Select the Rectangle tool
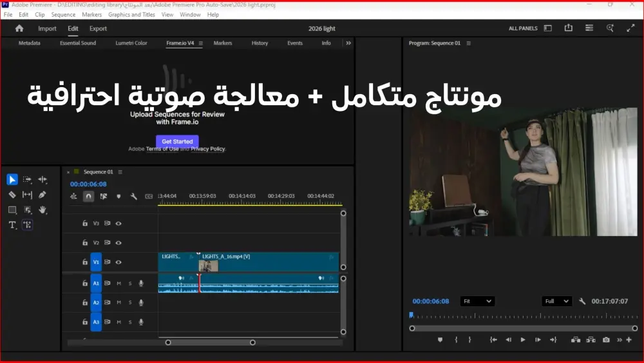Viewport: 644px width, 363px height. point(12,210)
